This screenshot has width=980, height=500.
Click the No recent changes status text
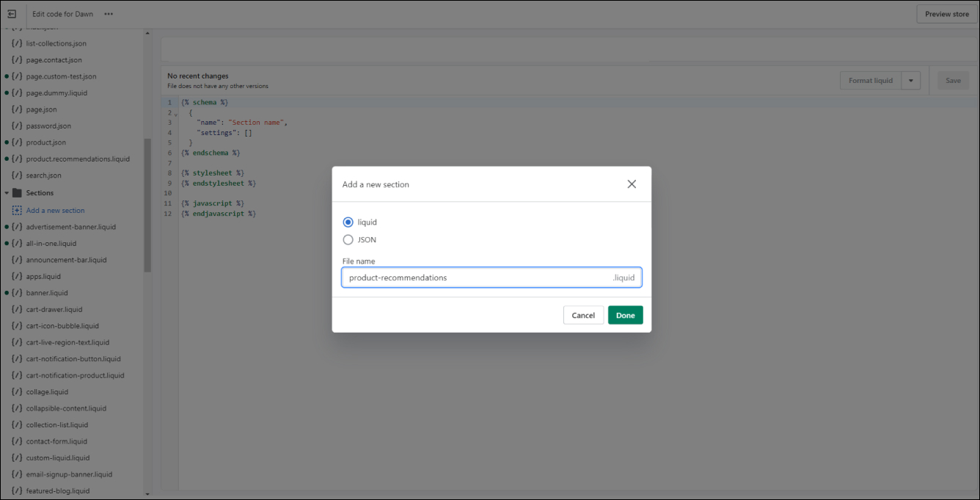[198, 76]
